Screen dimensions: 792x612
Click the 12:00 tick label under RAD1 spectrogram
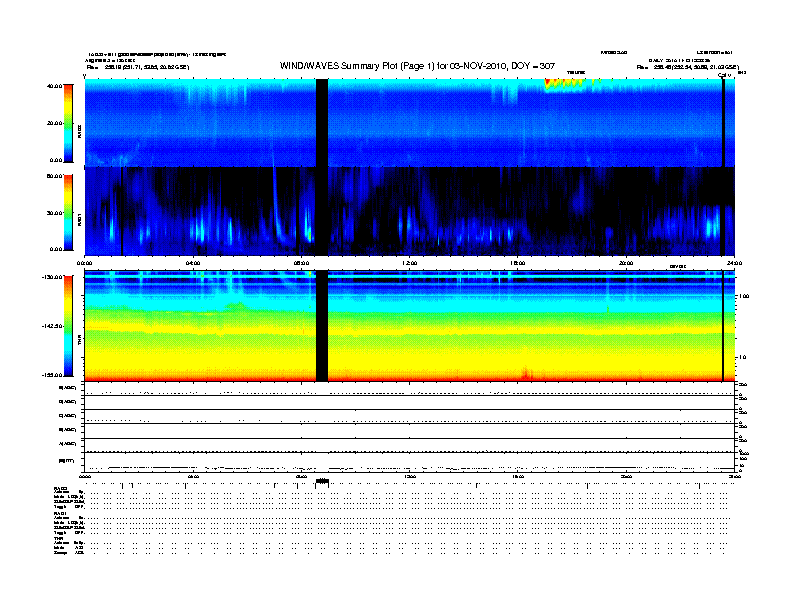(x=410, y=263)
